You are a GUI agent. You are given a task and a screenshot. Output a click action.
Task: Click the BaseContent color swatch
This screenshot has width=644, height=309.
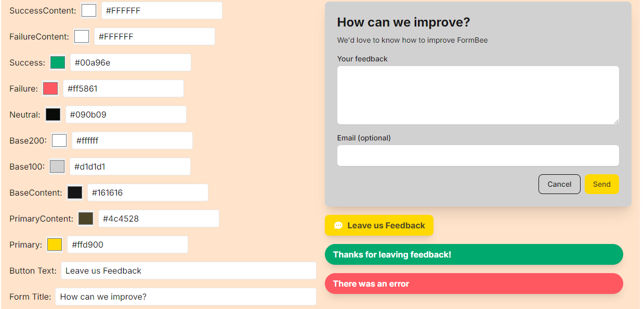click(75, 192)
